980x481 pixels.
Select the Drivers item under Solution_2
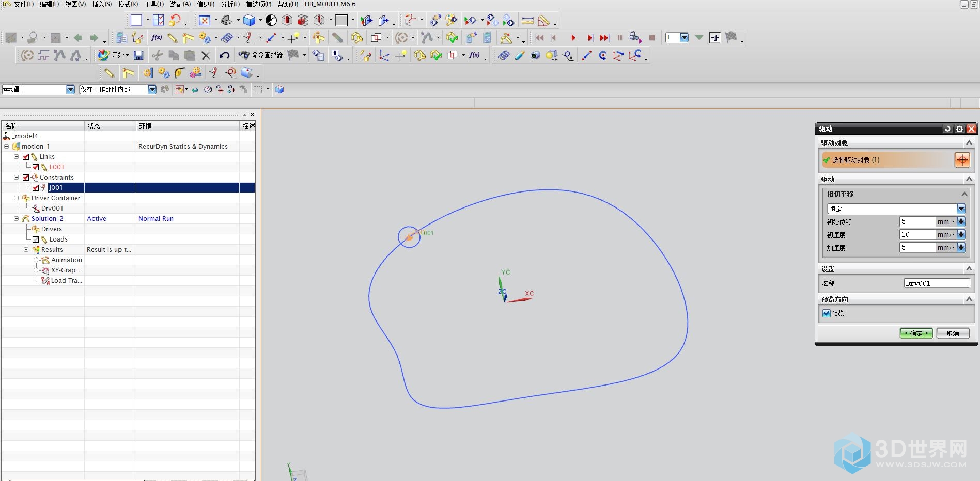(51, 229)
